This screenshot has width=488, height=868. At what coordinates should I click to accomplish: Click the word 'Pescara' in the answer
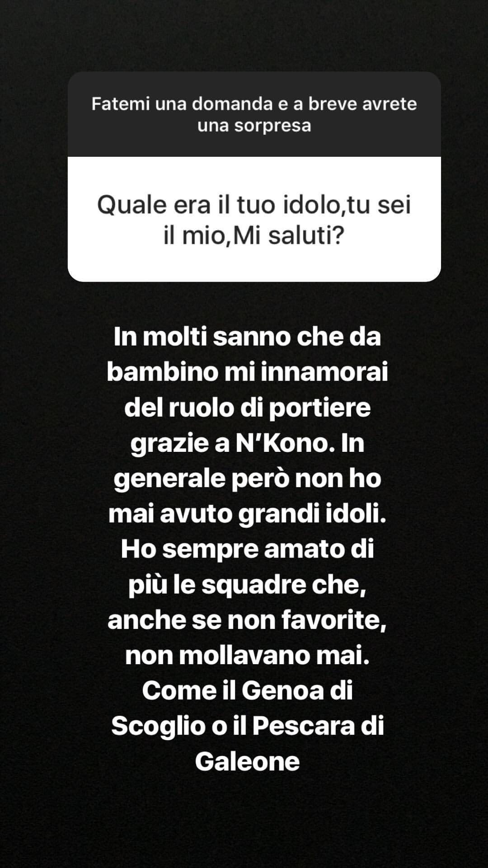pos(303,726)
